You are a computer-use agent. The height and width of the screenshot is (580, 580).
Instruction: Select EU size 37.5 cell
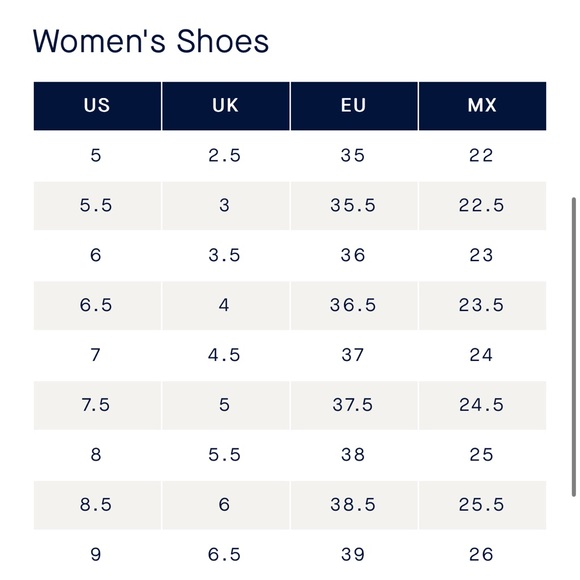(x=354, y=405)
